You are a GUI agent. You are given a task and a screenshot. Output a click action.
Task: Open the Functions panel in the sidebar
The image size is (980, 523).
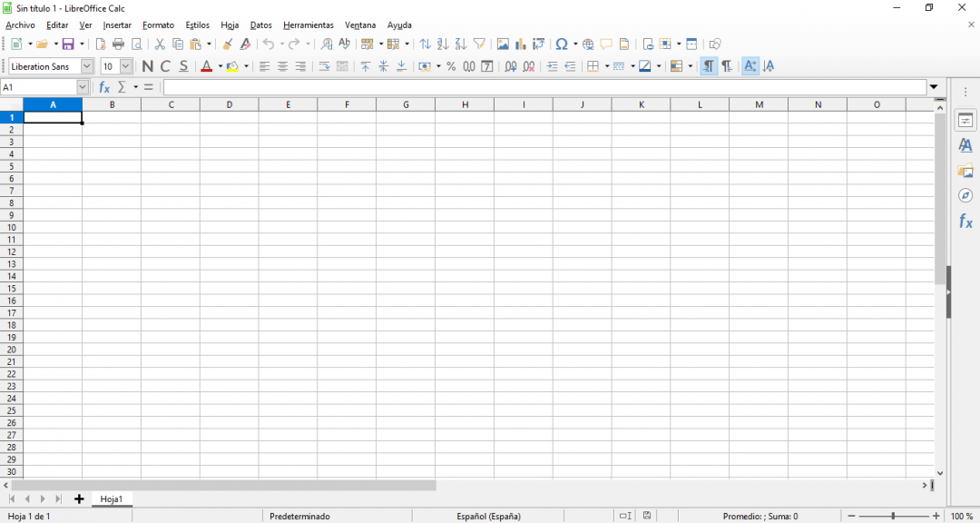(x=965, y=221)
